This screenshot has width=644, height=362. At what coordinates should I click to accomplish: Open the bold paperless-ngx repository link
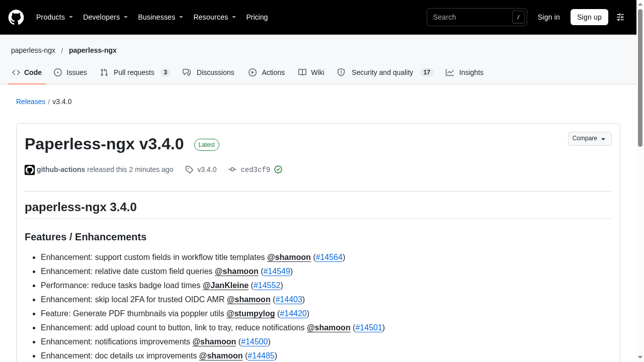93,50
